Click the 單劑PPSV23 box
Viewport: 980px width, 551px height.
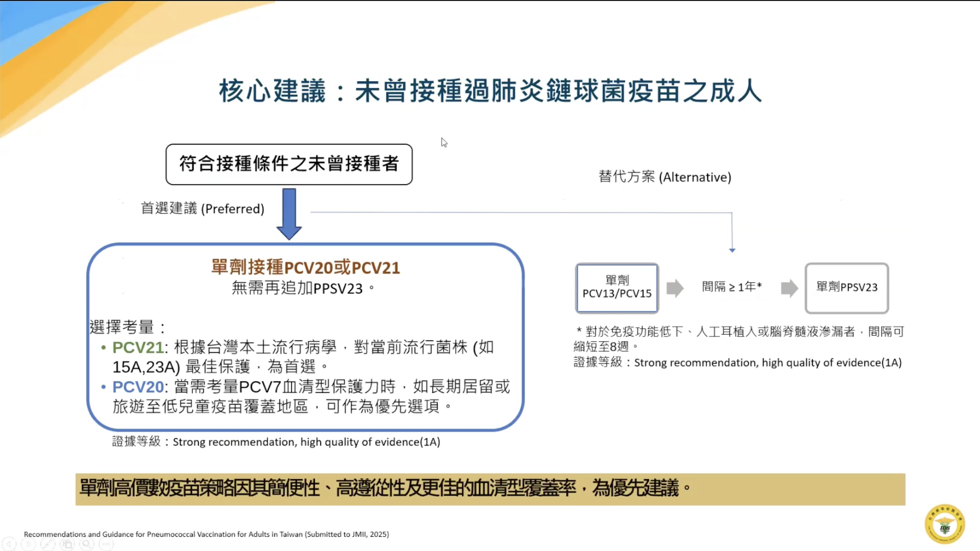(846, 288)
